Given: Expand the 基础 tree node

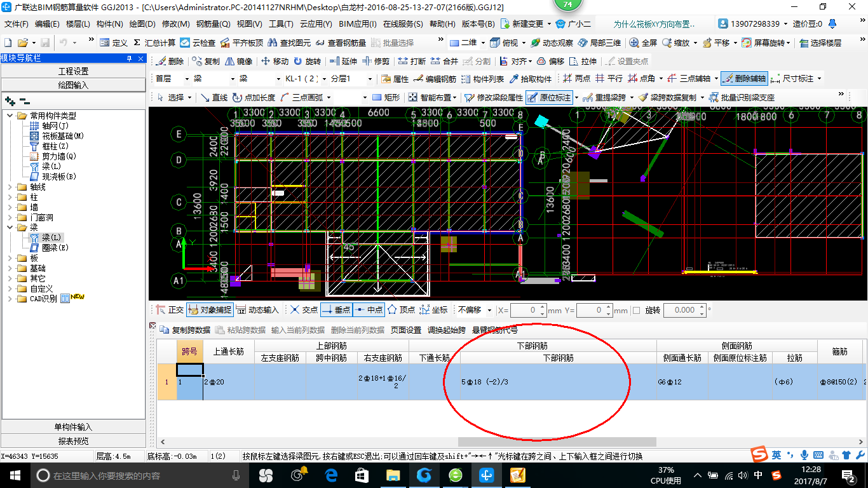Looking at the screenshot, I should click(x=11, y=269).
